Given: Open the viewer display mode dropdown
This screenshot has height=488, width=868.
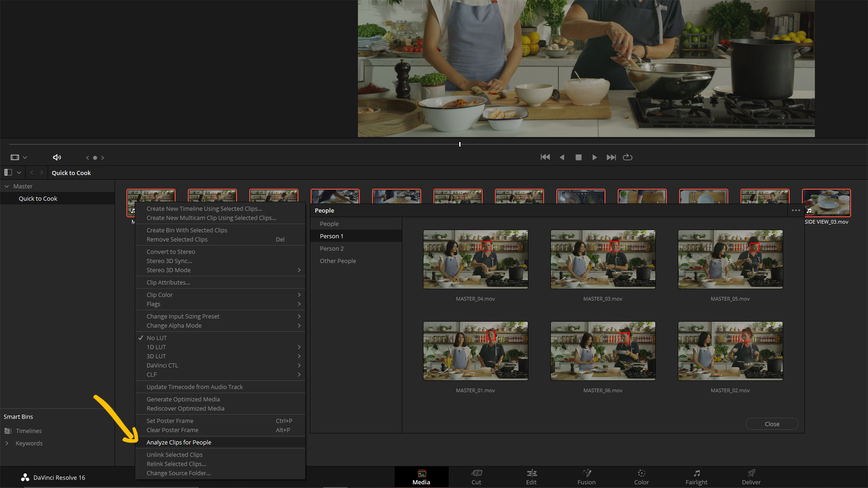Looking at the screenshot, I should coord(19,157).
